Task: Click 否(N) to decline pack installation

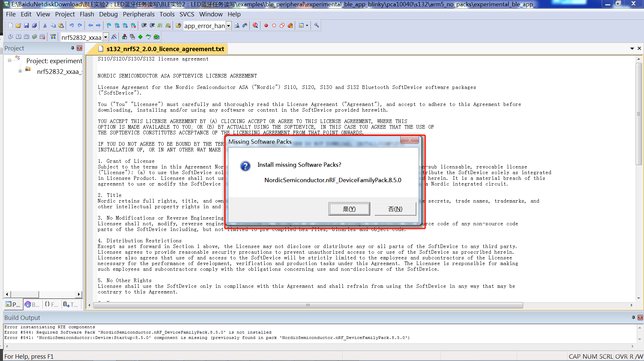Action: click(x=395, y=209)
